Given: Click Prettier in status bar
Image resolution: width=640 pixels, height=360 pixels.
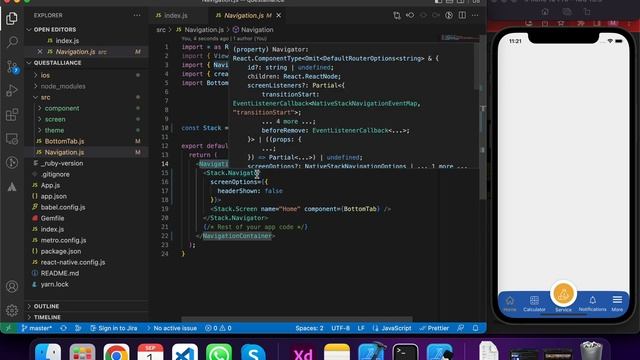Looking at the screenshot, I should coord(434,328).
